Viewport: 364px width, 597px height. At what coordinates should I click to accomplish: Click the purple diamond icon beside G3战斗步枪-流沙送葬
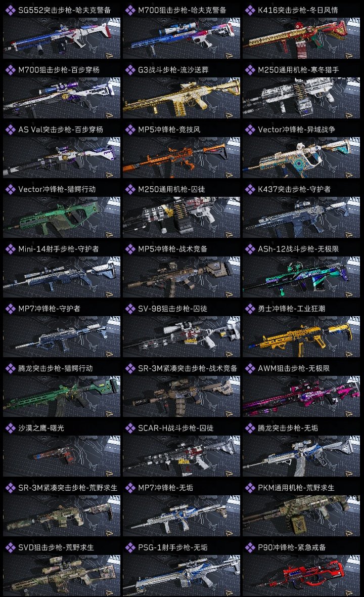130,70
